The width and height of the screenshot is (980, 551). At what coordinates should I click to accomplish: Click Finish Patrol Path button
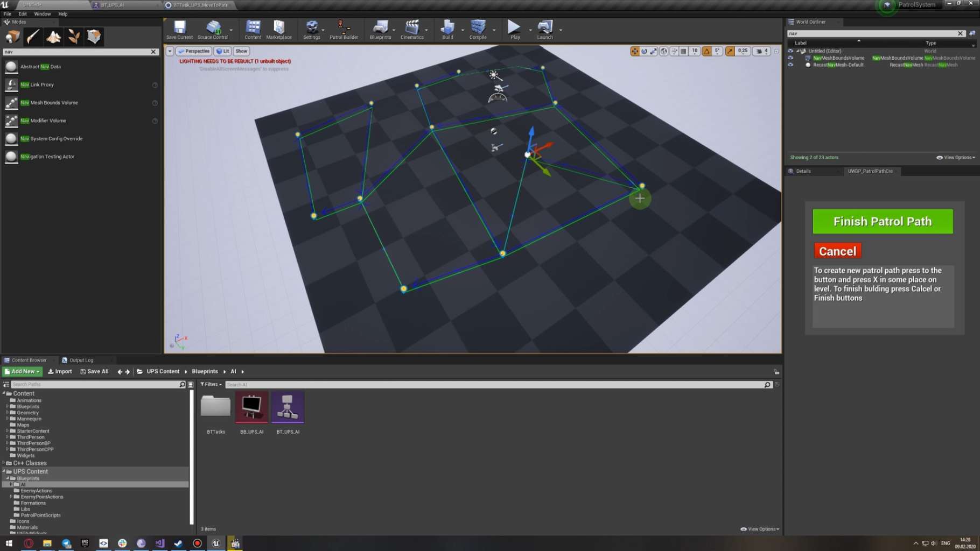click(x=883, y=221)
